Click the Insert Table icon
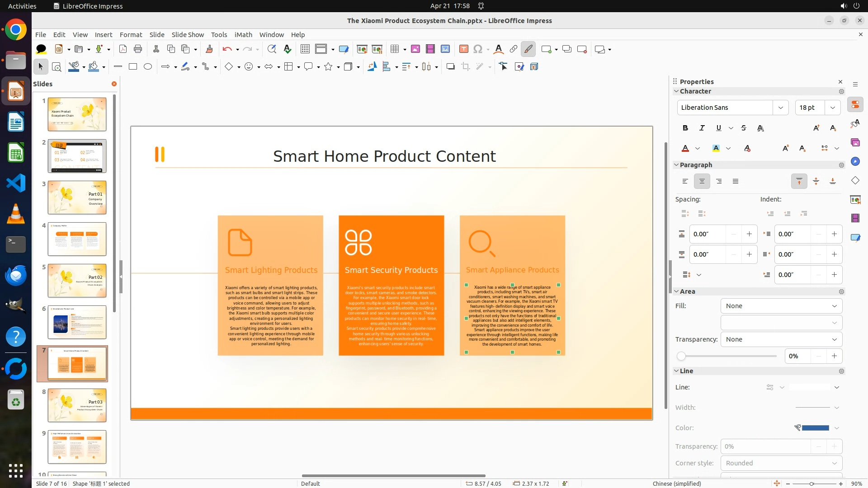The image size is (868, 488). (x=395, y=49)
